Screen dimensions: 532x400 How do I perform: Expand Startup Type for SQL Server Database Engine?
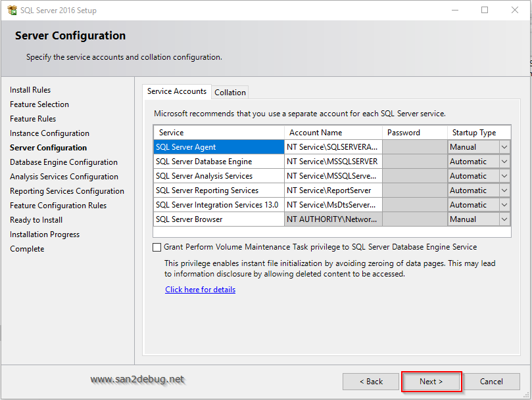click(x=504, y=162)
